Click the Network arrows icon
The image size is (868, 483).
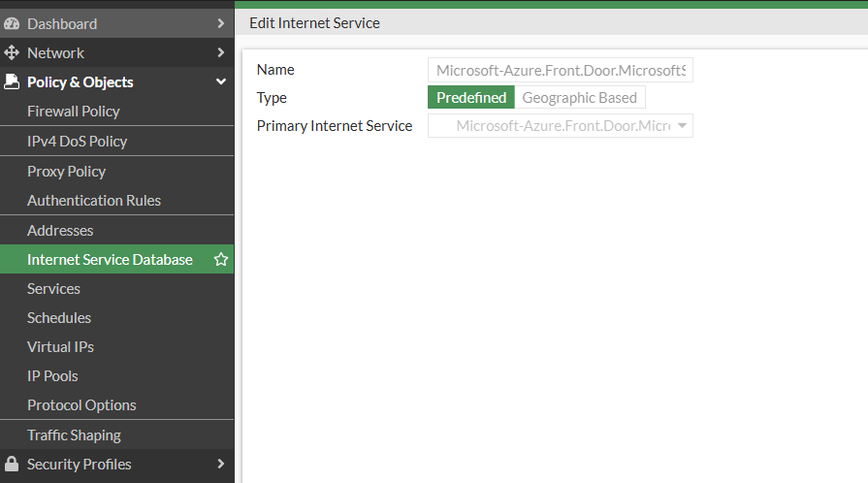pos(13,52)
